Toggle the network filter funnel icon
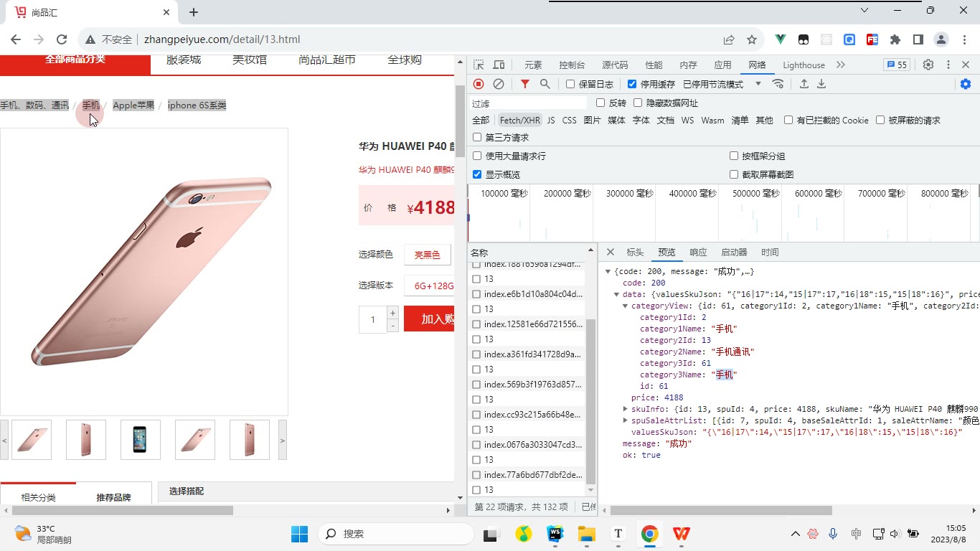The height and width of the screenshot is (551, 980). pyautogui.click(x=525, y=84)
